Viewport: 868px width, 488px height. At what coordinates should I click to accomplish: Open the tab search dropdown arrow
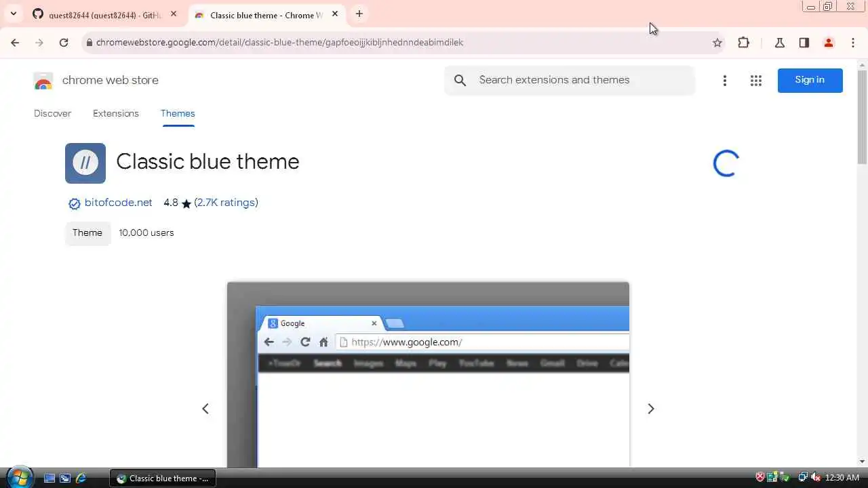tap(13, 14)
